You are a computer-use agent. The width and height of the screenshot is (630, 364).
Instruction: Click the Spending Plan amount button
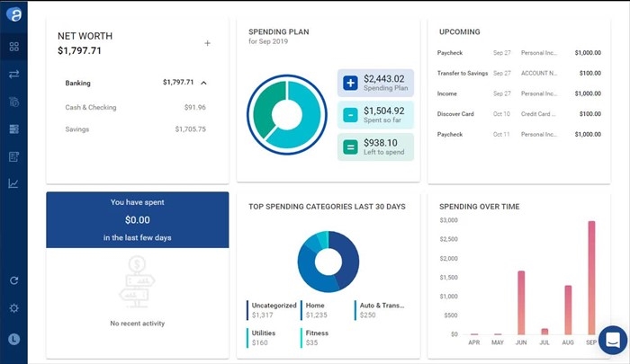[x=375, y=83]
